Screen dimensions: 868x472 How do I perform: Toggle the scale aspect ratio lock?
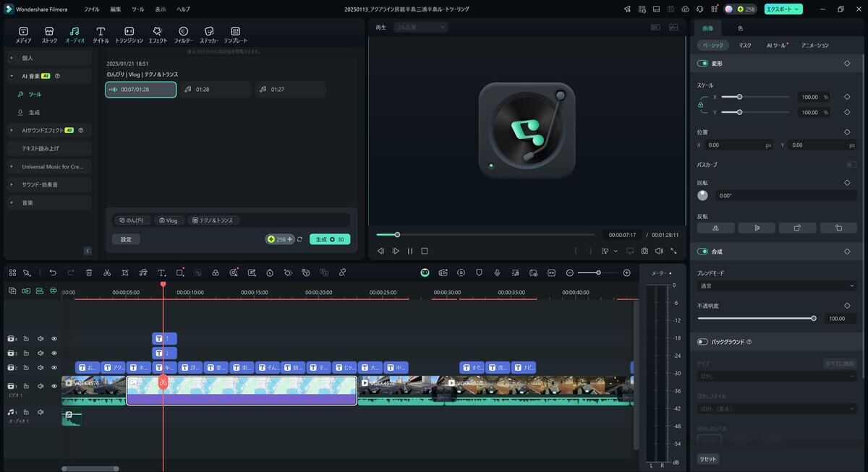pyautogui.click(x=700, y=105)
